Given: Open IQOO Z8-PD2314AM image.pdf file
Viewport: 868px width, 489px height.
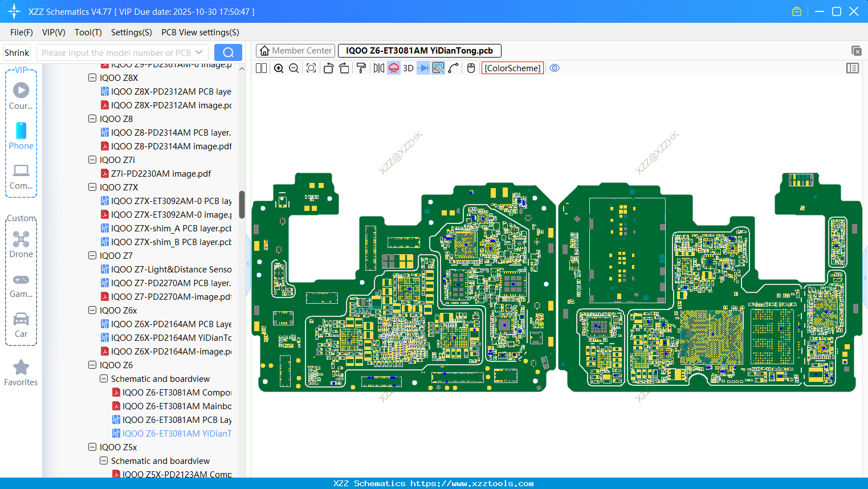Looking at the screenshot, I should [x=166, y=146].
